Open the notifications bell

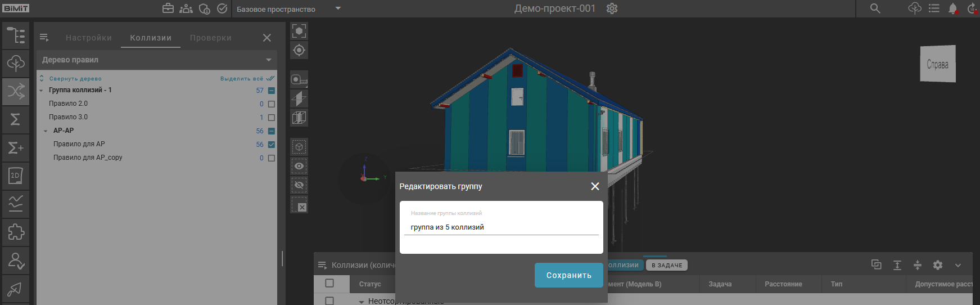(x=952, y=8)
